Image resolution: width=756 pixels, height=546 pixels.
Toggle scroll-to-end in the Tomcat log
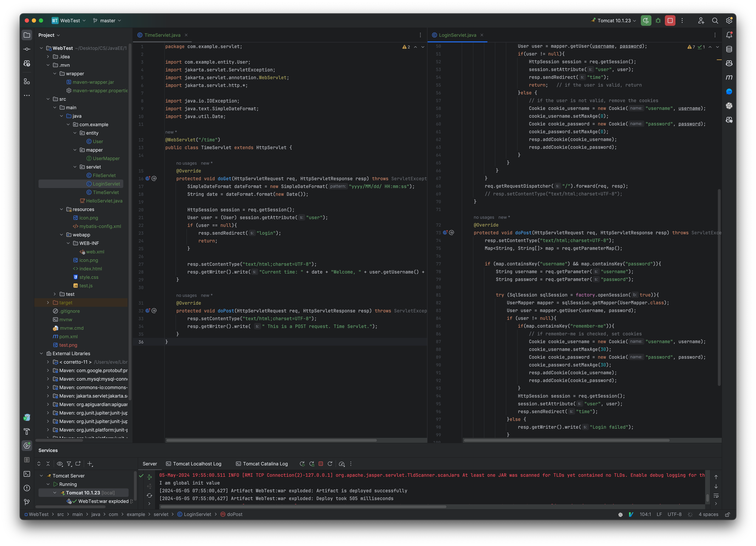pos(716,486)
